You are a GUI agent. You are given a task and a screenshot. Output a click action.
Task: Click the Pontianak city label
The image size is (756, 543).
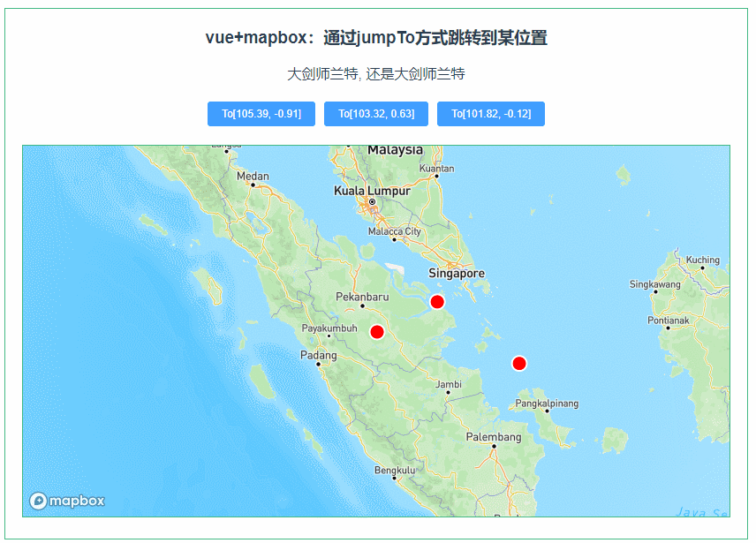click(669, 321)
